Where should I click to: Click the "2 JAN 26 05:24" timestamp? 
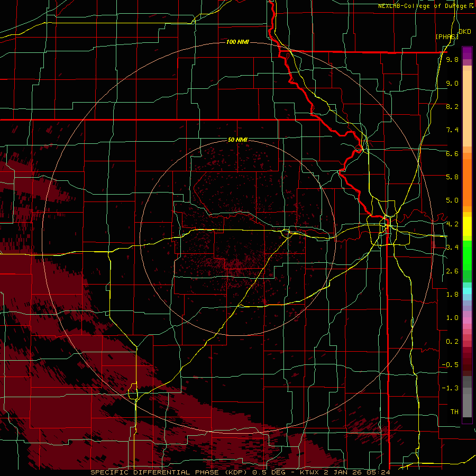coord(357,472)
